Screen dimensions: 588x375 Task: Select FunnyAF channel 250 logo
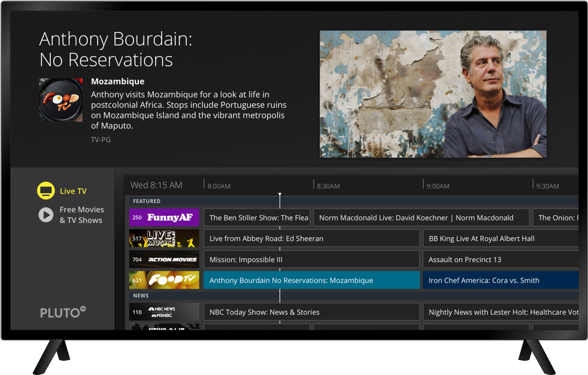[164, 217]
